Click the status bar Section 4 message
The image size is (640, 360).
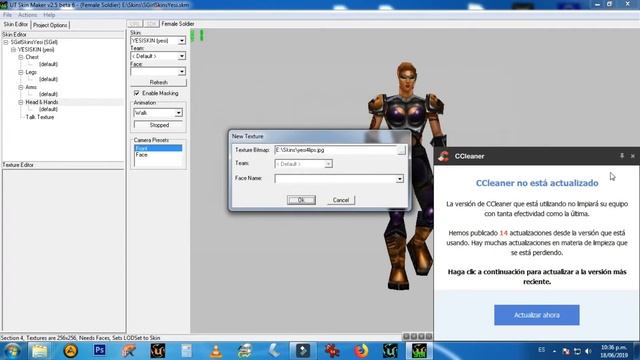80,338
